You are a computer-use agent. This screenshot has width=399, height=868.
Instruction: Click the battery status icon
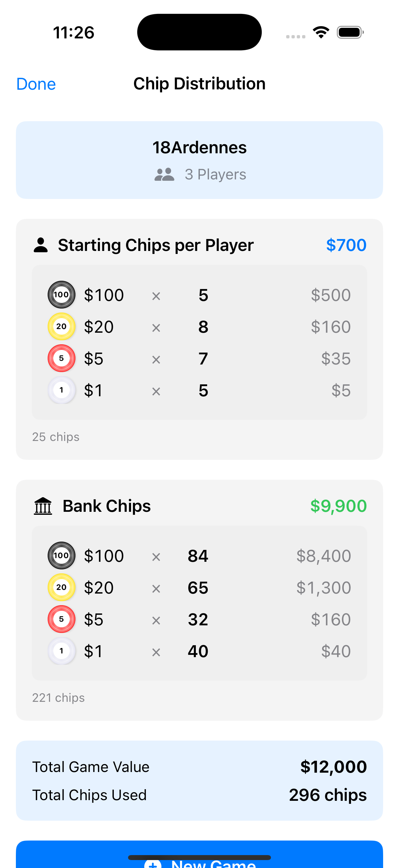(350, 32)
